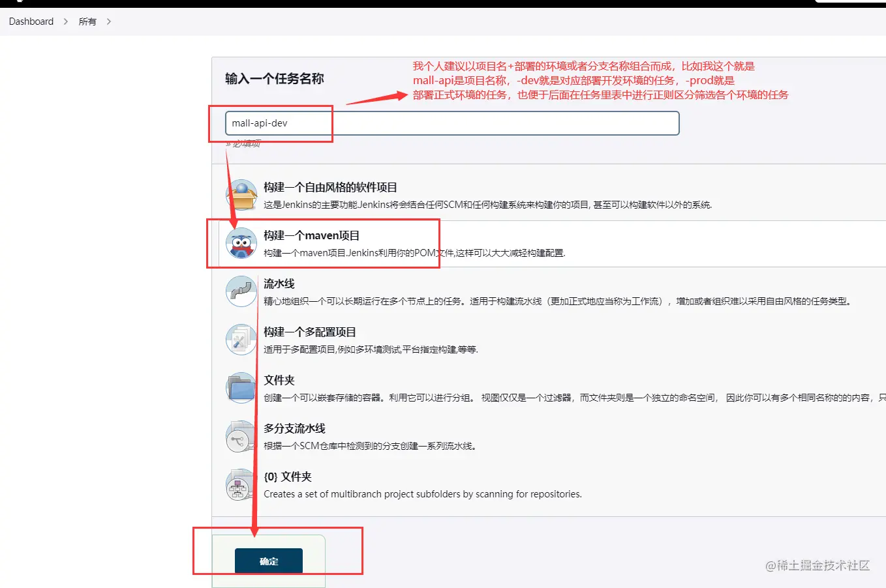Select the 流水线 job type title
This screenshot has height=588, width=886.
tap(279, 284)
